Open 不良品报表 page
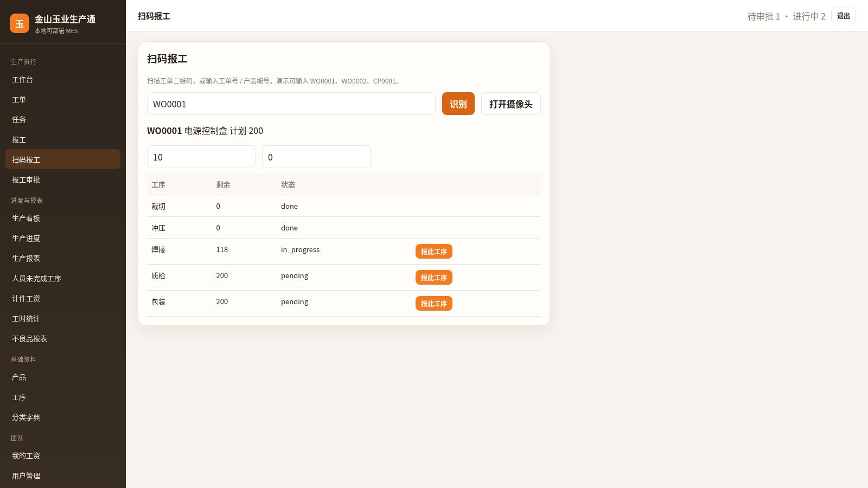868x488 pixels. (63, 339)
